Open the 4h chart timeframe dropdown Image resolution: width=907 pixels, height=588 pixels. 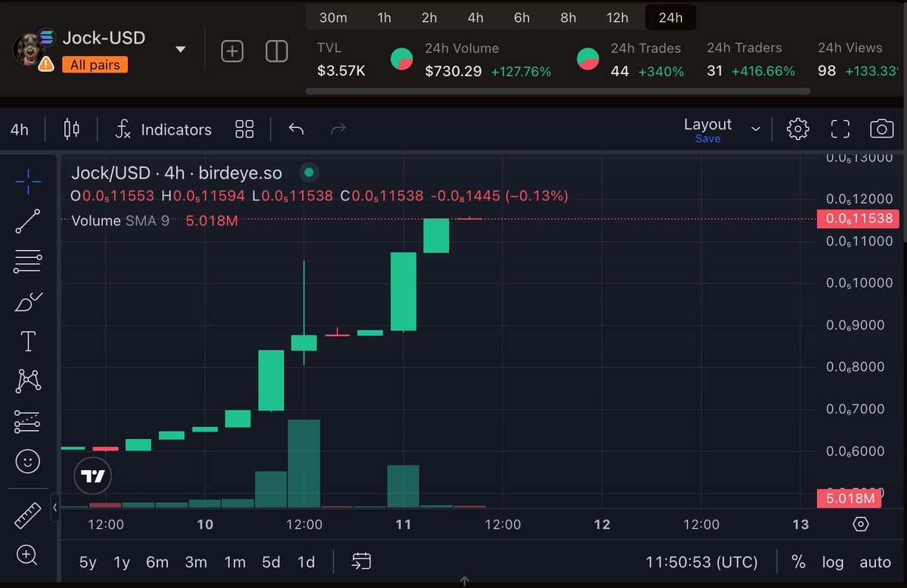(19, 129)
